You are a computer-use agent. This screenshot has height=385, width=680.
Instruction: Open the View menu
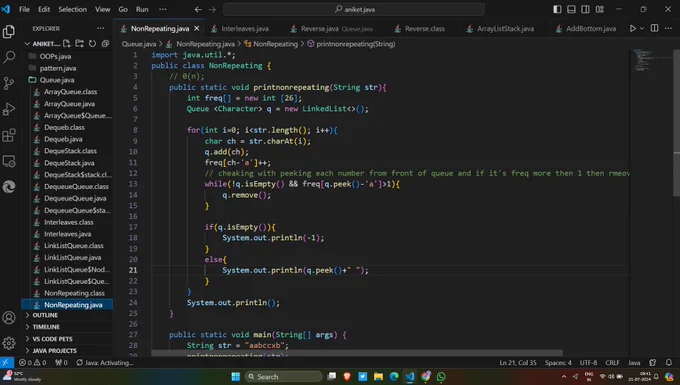tap(103, 9)
